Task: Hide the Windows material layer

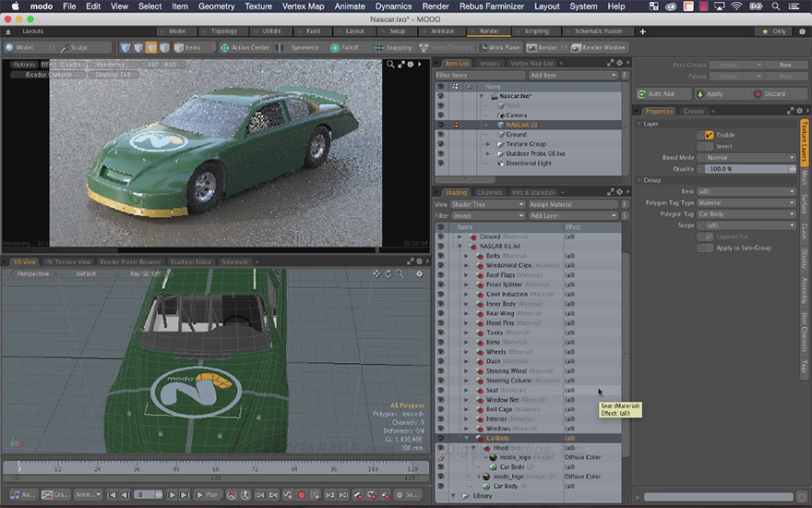Action: pyautogui.click(x=441, y=429)
